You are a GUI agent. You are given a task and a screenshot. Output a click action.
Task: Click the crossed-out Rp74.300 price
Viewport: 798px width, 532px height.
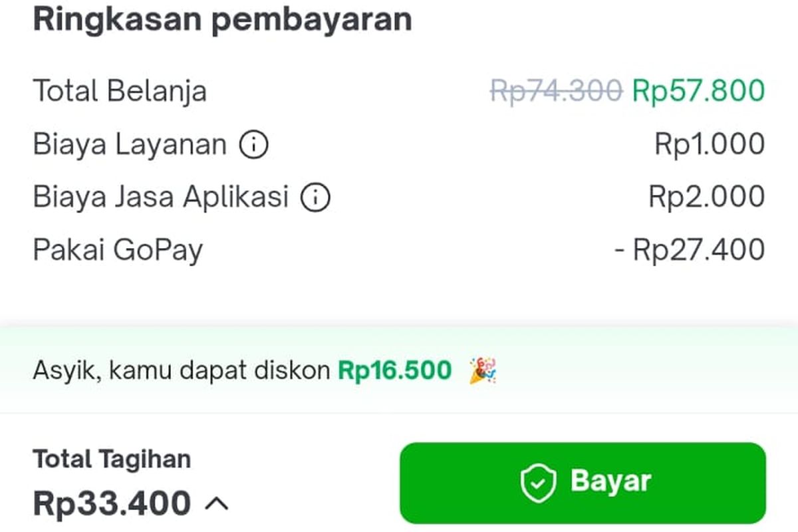coord(556,91)
